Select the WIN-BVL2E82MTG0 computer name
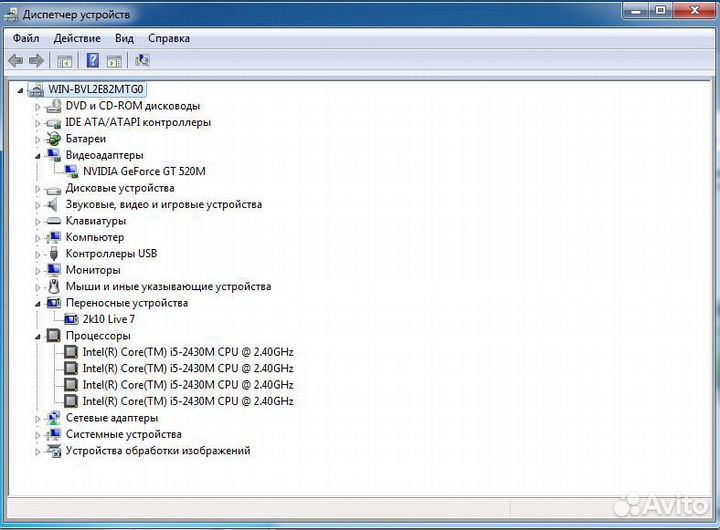This screenshot has height=530, width=720. pos(96,89)
